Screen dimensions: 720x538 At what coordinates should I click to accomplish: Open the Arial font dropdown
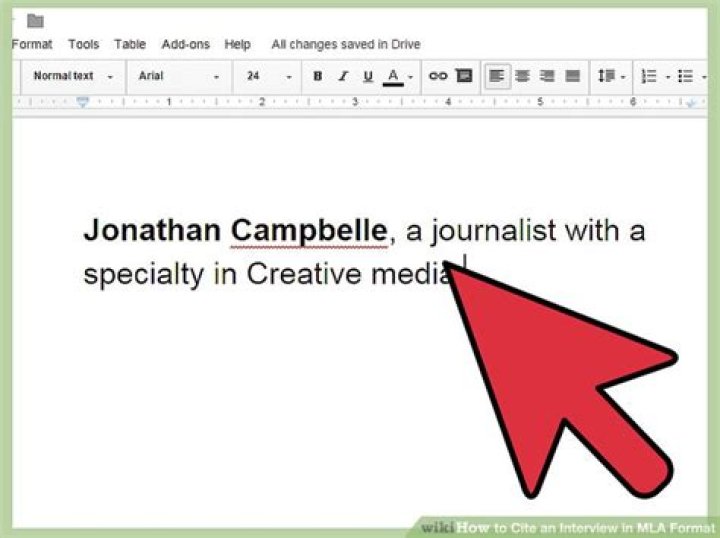coord(178,76)
